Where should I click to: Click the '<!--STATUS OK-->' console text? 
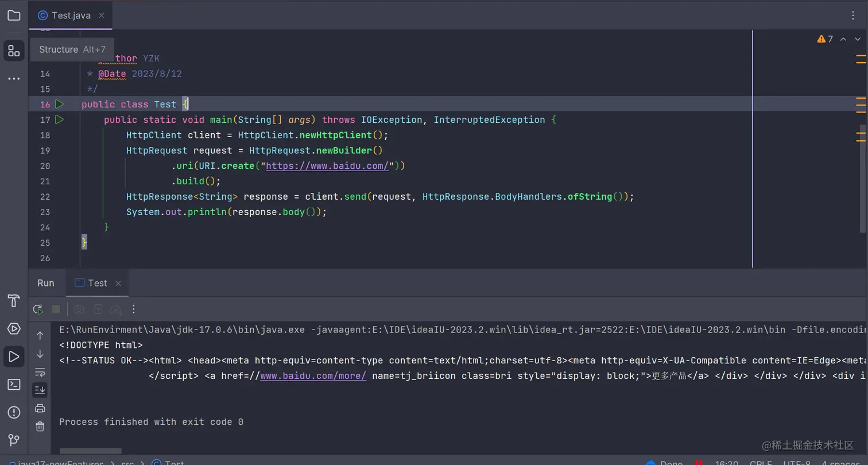[104, 361]
